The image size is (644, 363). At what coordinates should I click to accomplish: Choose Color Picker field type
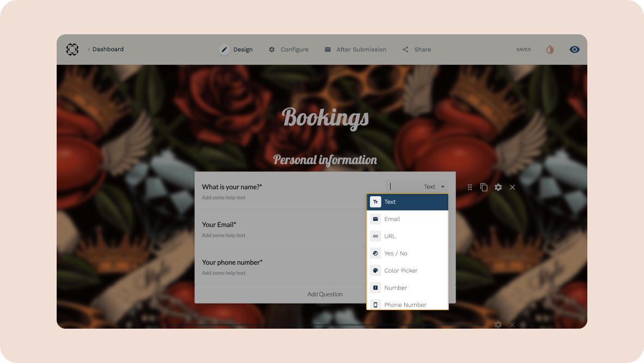click(x=408, y=270)
